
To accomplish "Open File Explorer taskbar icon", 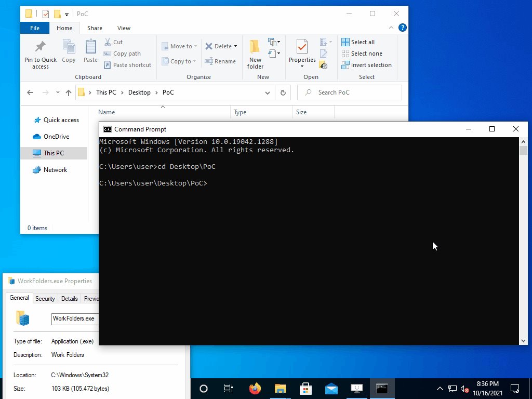I will pyautogui.click(x=280, y=389).
